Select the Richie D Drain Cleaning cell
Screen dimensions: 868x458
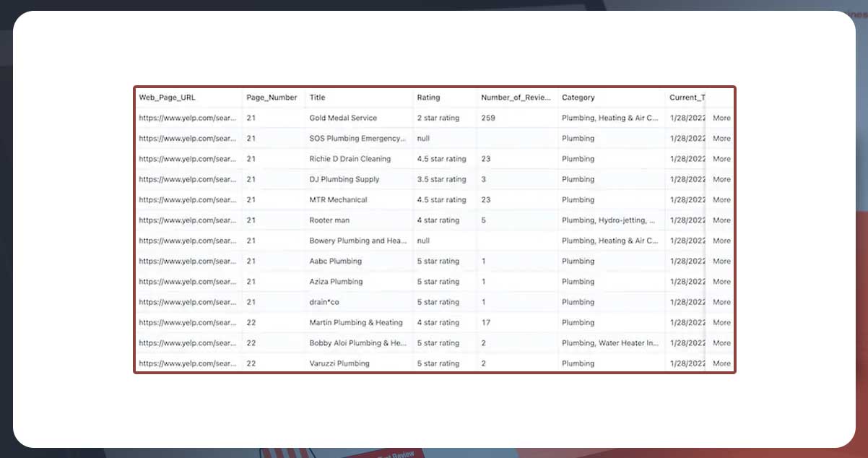[350, 159]
